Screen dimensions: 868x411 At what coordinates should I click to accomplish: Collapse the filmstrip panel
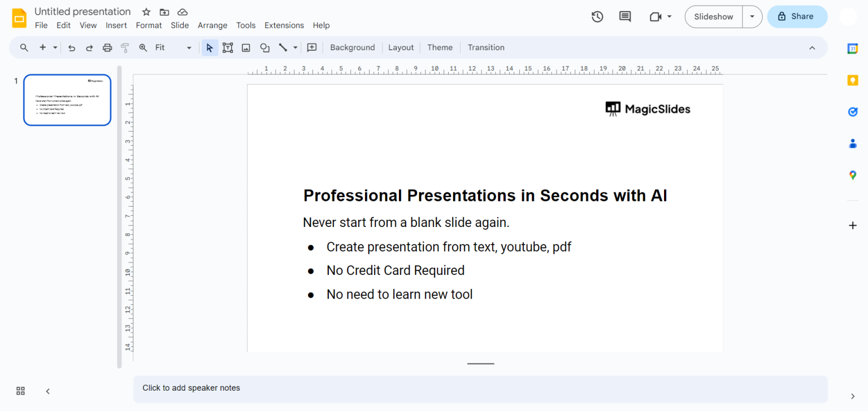[48, 391]
